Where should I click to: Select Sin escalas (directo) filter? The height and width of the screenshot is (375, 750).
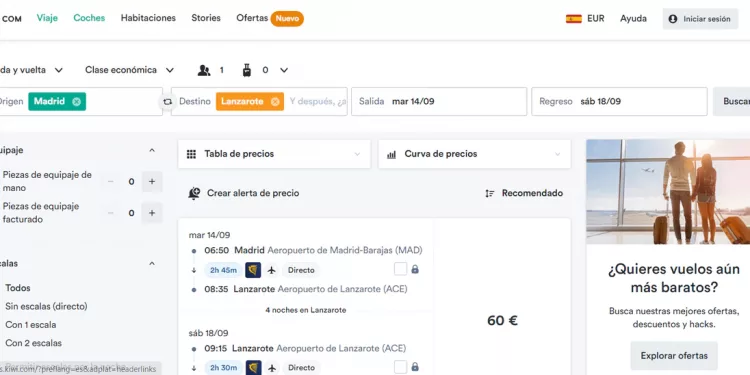pos(46,306)
